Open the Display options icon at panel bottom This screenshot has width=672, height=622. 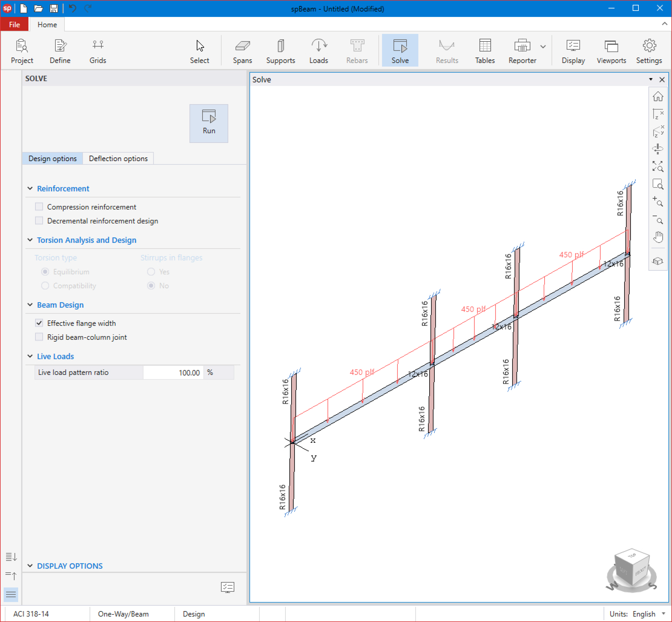click(x=228, y=587)
